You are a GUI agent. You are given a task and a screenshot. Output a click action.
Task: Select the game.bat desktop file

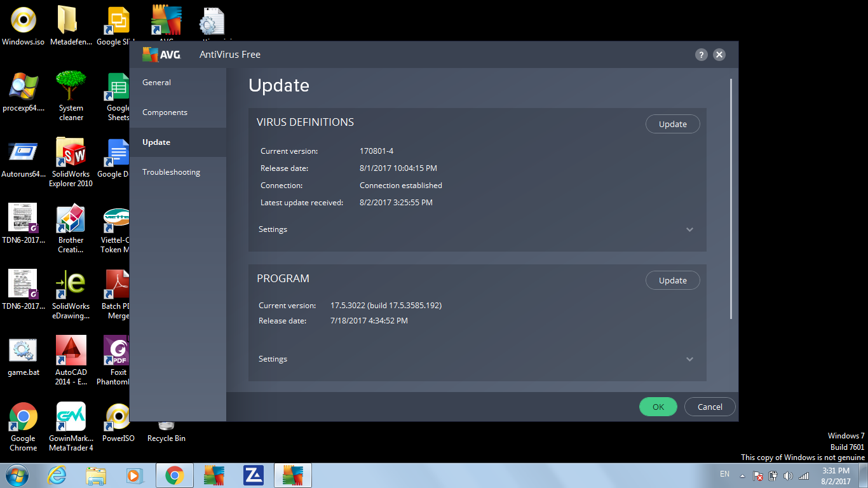[x=24, y=357]
